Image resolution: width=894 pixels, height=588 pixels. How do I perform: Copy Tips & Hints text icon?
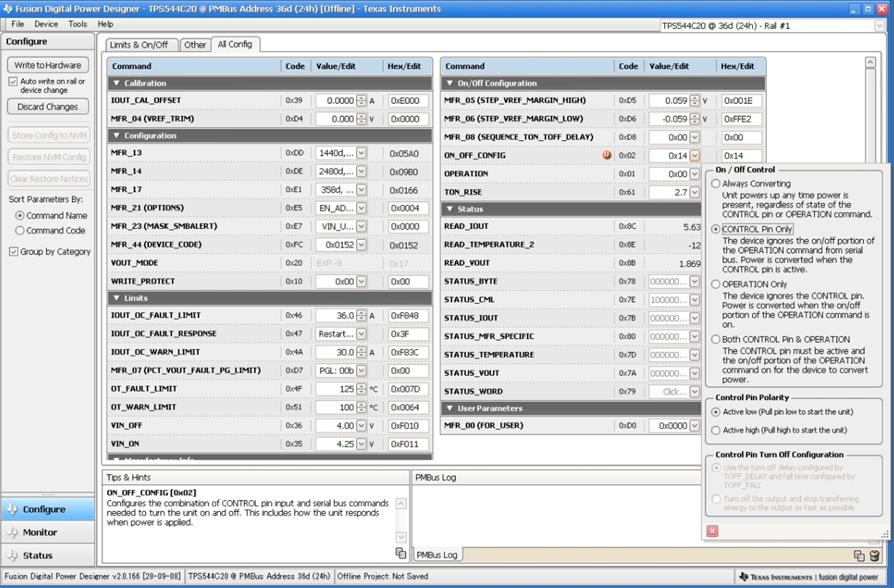(x=400, y=553)
